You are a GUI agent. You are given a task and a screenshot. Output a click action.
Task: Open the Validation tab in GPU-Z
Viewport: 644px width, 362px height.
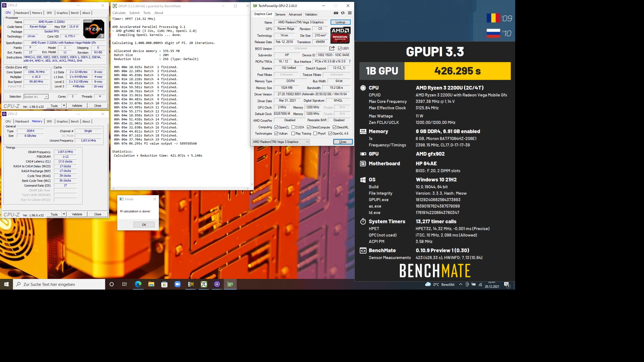311,14
